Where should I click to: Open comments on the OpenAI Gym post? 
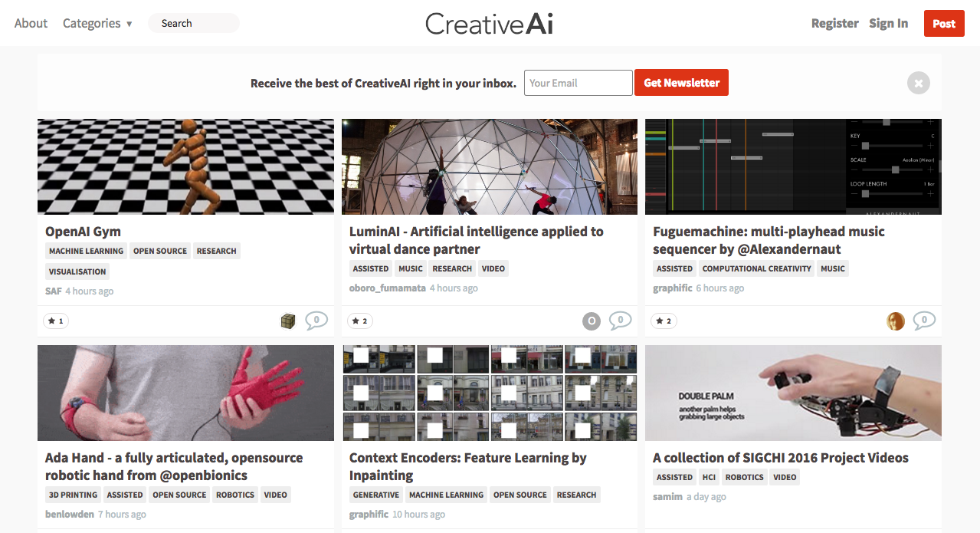316,321
